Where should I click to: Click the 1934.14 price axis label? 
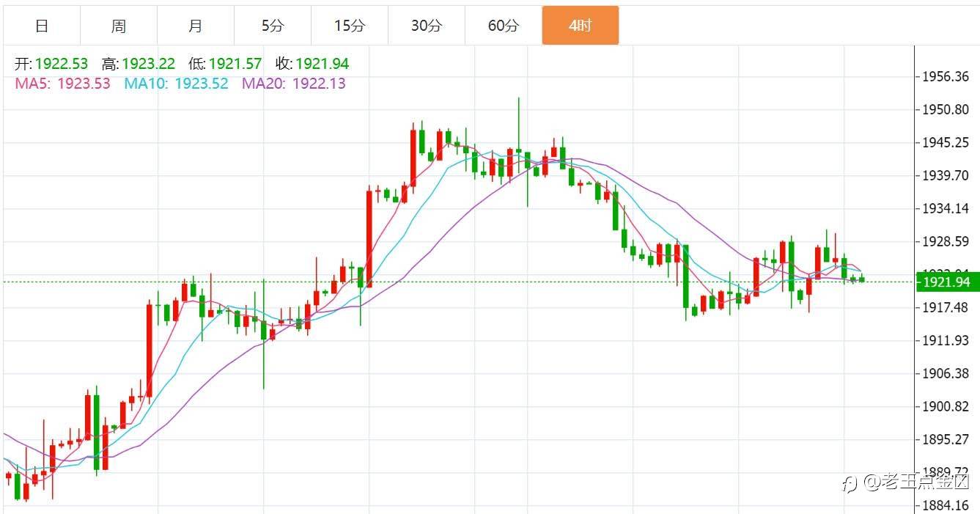[946, 208]
